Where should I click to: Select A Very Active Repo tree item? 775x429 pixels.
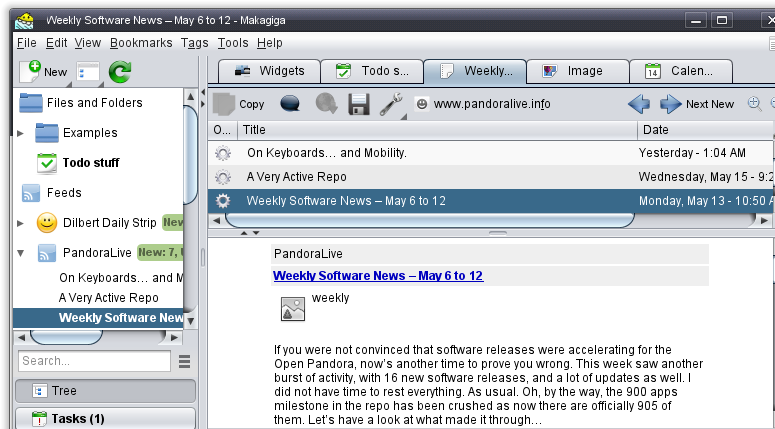(x=108, y=298)
